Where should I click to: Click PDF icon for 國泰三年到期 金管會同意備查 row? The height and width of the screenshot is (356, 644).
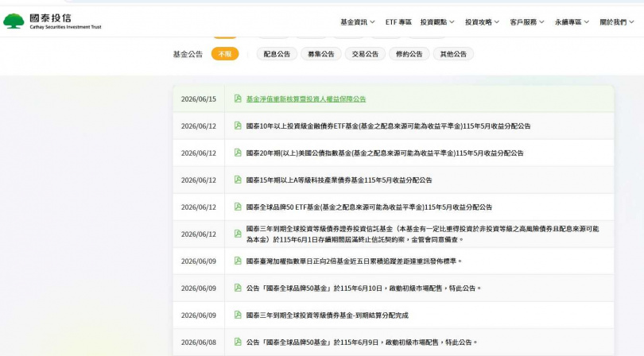[x=238, y=234]
